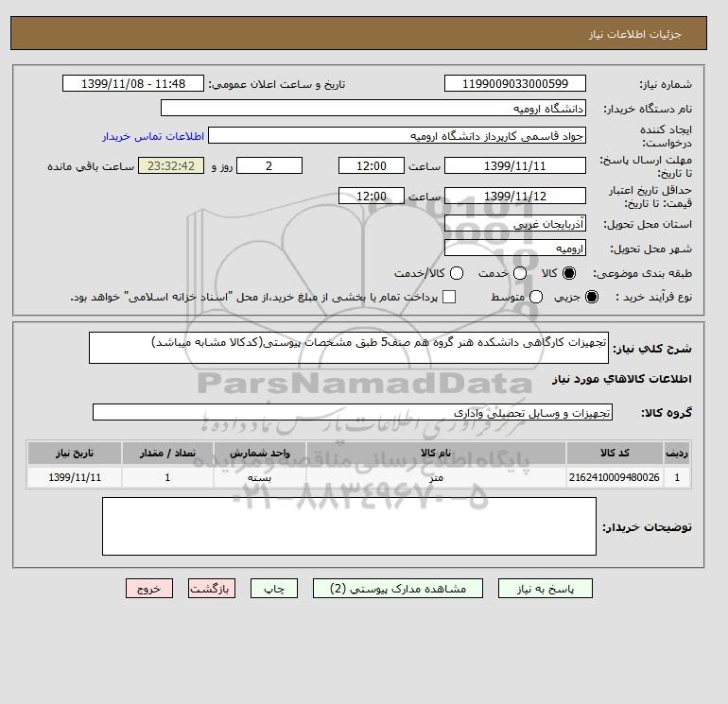
Task: Click the تعداد / مقدار column header
Action: click(x=167, y=453)
